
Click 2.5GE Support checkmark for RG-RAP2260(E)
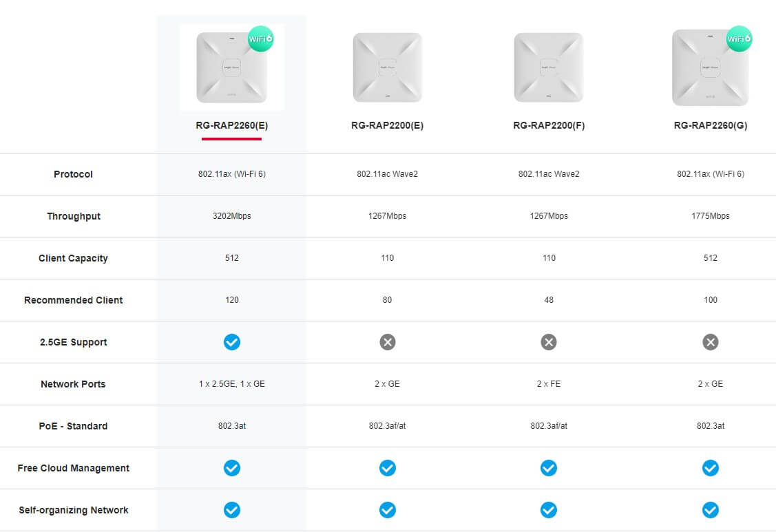point(231,342)
